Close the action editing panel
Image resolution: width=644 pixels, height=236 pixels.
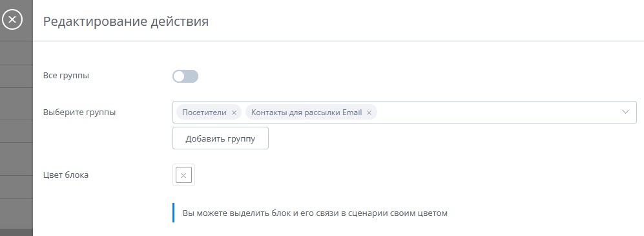tap(12, 19)
